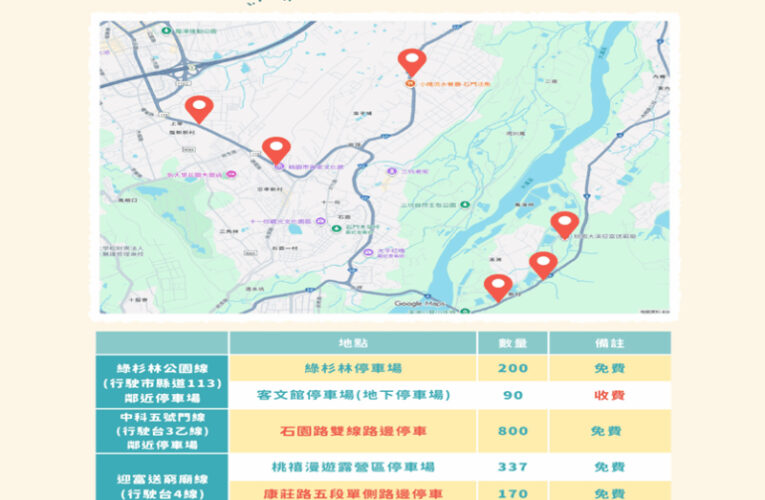
Task: Click the 備註 column header
Action: (609, 342)
